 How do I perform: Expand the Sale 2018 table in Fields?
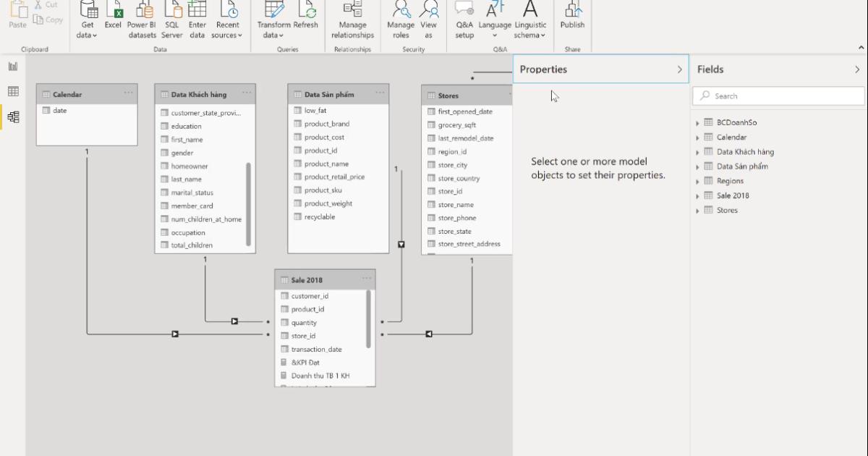click(x=698, y=196)
